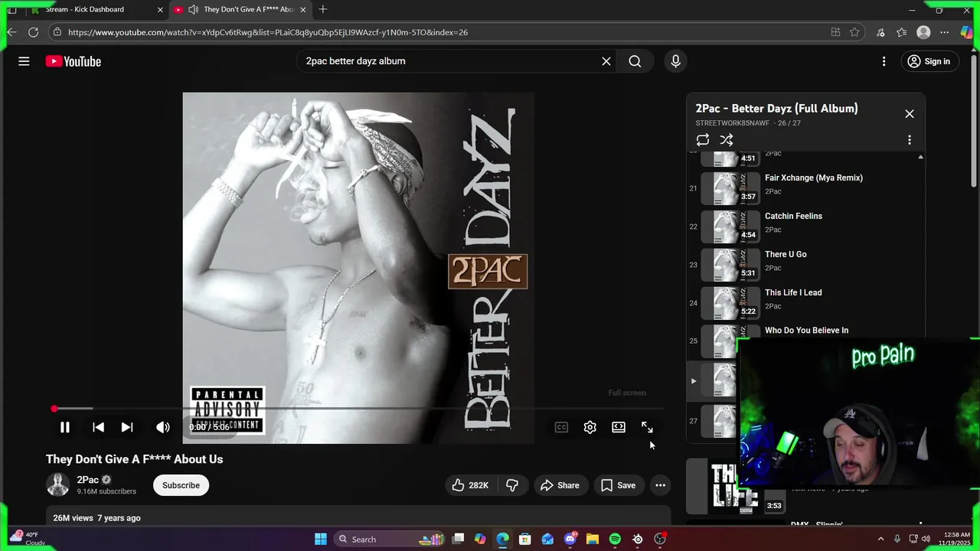Mute the audio on the YouTube tab
980x551 pixels.
click(193, 9)
